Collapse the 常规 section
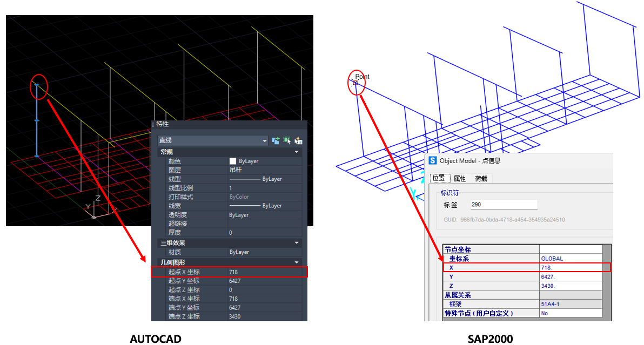The height and width of the screenshot is (345, 644). tap(296, 152)
